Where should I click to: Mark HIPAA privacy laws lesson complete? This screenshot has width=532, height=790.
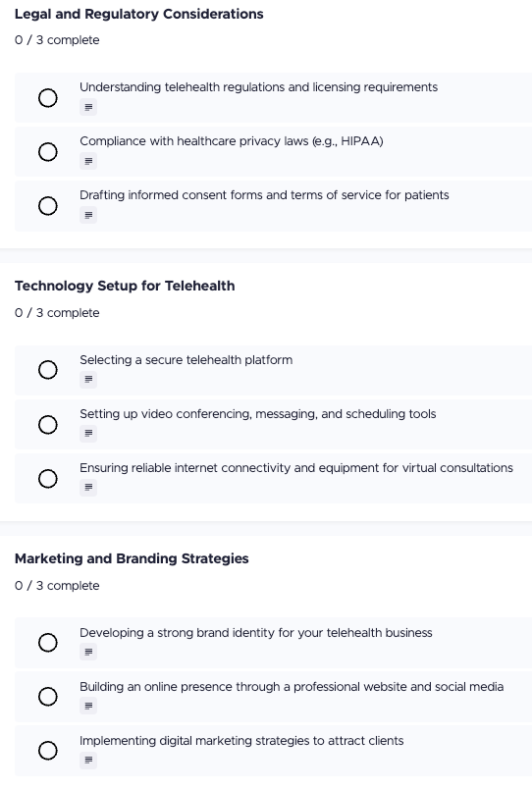(48, 152)
